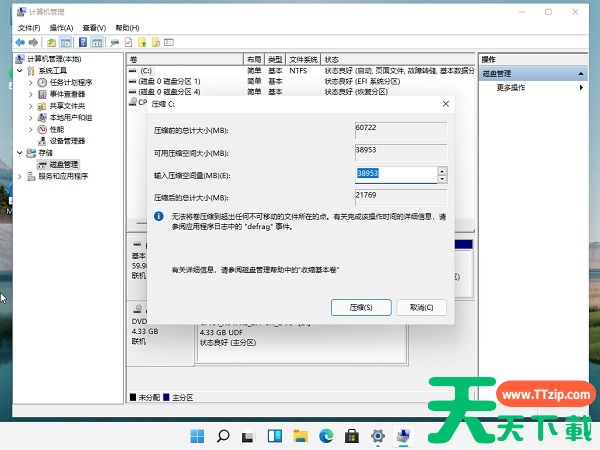The image size is (600, 450).
Task: Expand the 事件查看器 node
Action: point(31,94)
